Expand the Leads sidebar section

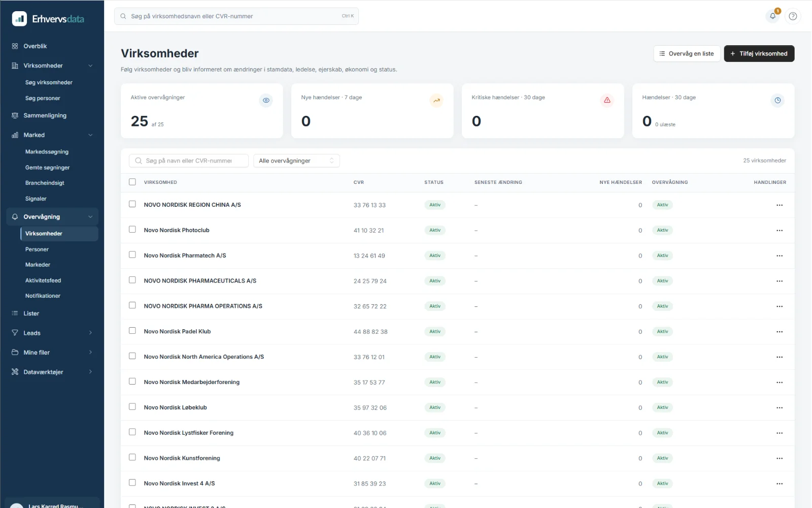coord(90,333)
